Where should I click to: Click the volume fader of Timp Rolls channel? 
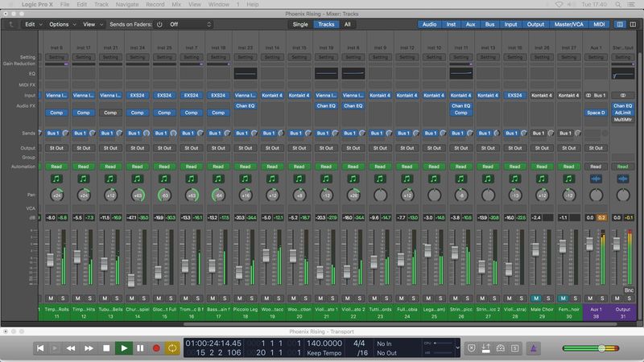(x=50, y=260)
